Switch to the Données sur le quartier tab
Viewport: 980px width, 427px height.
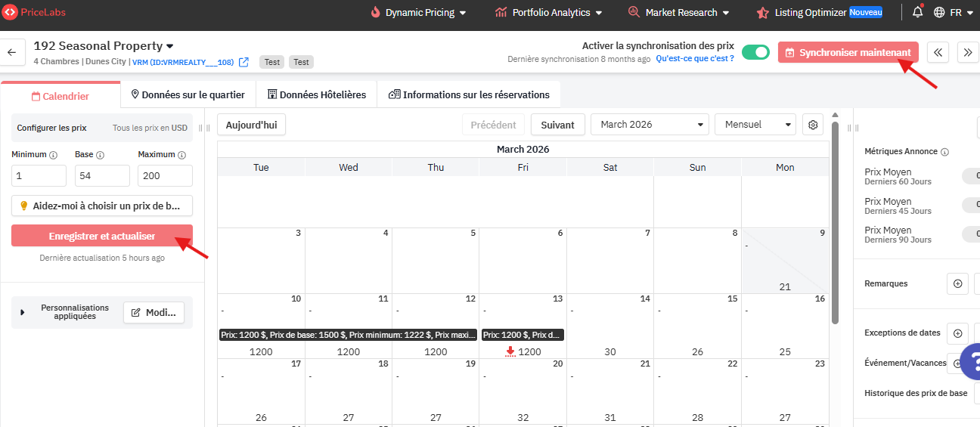point(188,95)
